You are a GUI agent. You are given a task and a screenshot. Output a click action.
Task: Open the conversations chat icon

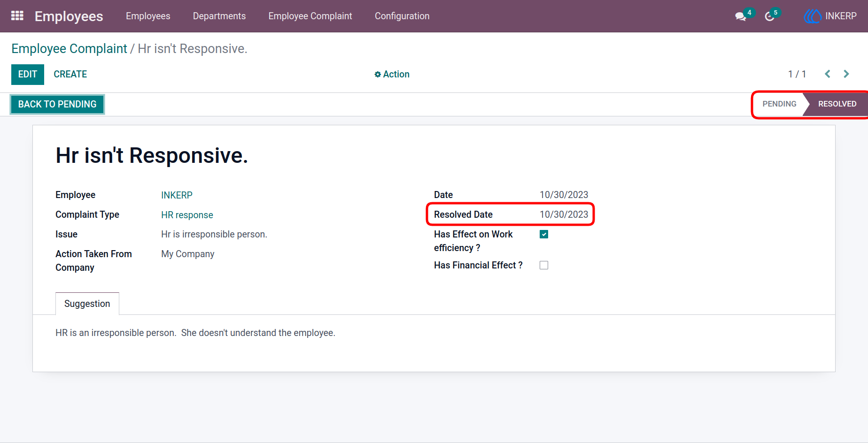tap(741, 16)
